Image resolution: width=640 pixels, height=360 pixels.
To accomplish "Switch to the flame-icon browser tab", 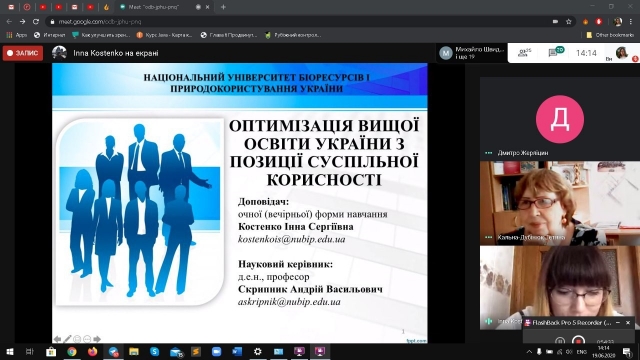I will [106, 7].
